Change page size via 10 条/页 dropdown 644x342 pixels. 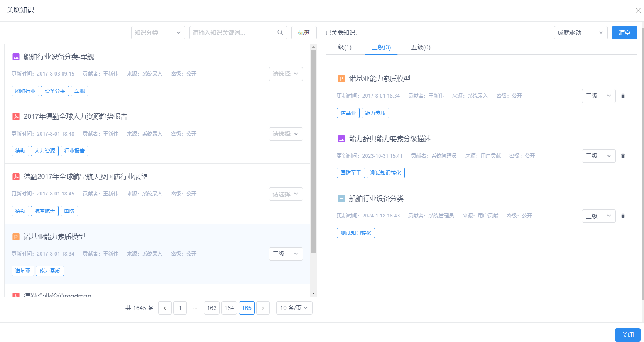point(294,308)
